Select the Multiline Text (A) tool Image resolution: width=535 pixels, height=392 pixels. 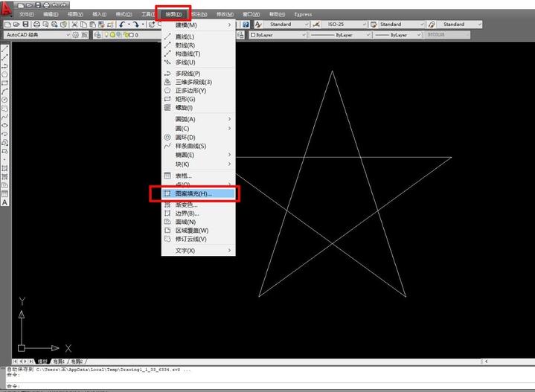click(5, 202)
